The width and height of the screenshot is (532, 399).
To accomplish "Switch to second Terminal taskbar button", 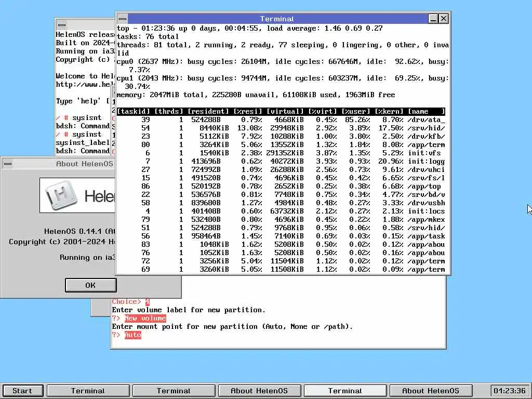I will 174,391.
